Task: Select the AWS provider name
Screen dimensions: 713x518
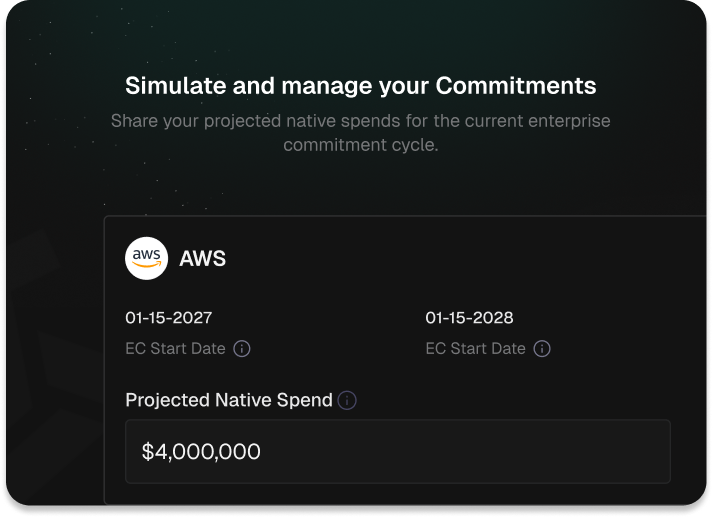Action: (x=202, y=259)
